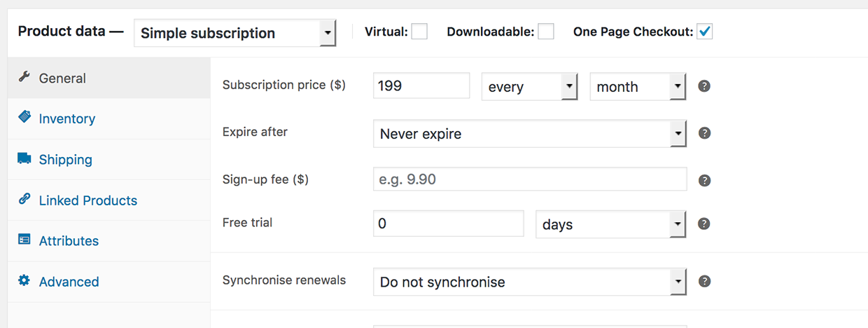Click help icon beside Sign-up fee

pos(705,180)
